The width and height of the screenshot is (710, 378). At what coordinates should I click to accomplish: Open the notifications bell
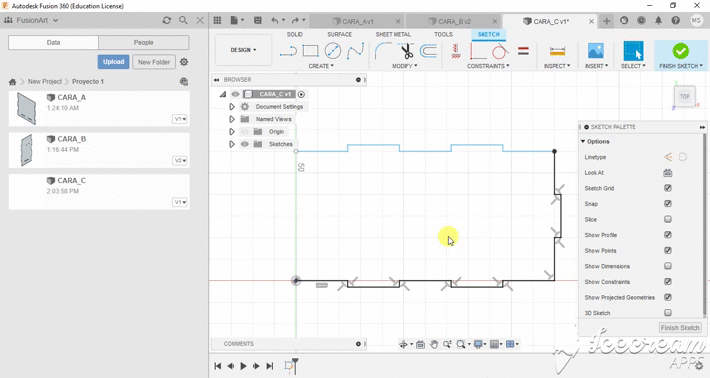point(658,20)
